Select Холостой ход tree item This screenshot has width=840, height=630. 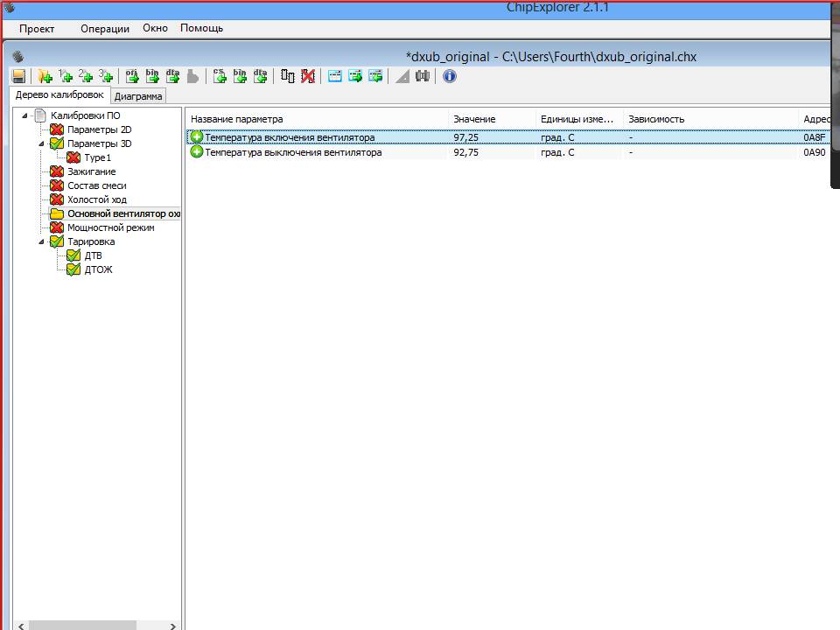[96, 199]
